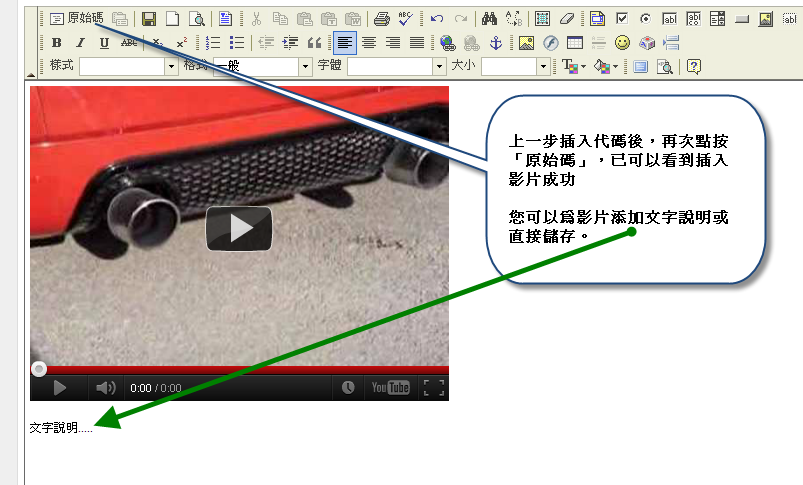Click the Anchor icon
The image size is (803, 485).
pyautogui.click(x=495, y=43)
